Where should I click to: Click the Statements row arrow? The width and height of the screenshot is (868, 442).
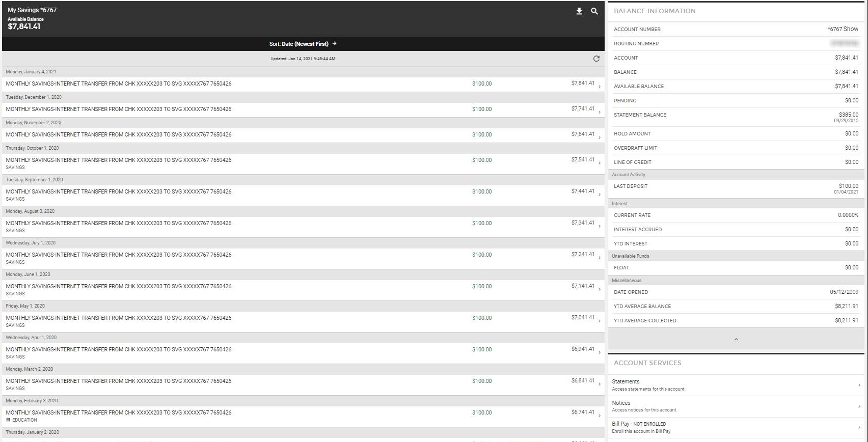[859, 385]
